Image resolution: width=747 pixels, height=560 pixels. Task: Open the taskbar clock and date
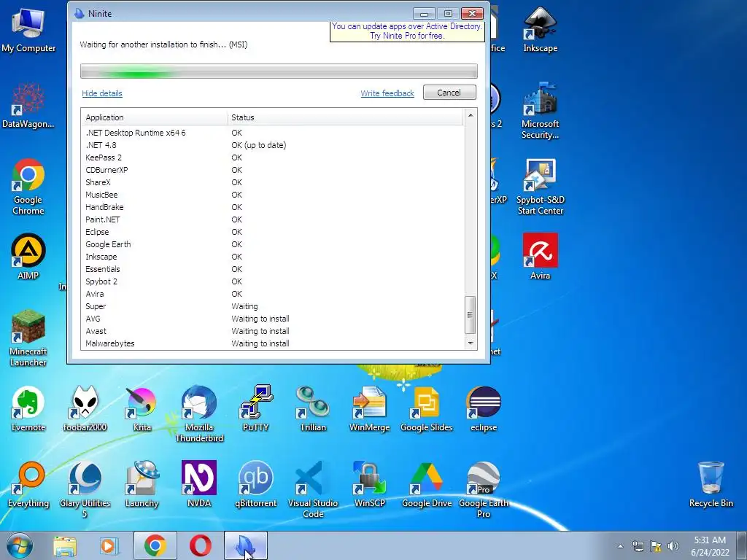710,546
